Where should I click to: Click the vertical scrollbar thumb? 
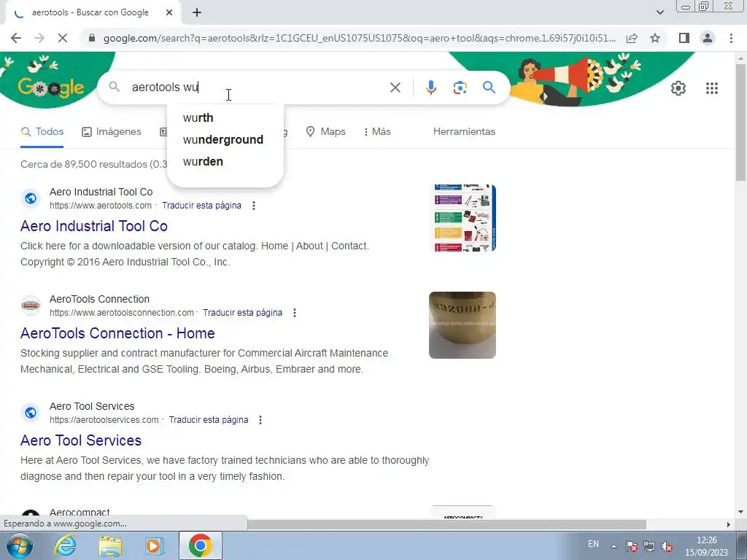pos(740,122)
